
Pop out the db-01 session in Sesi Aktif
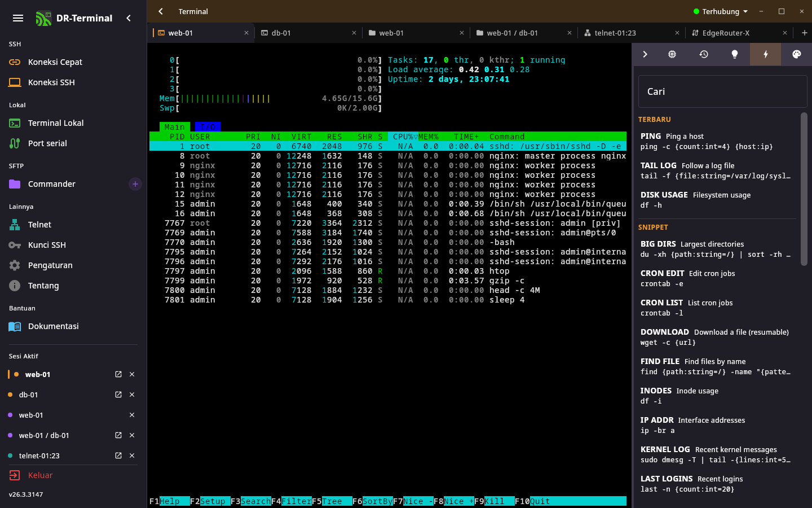tap(118, 395)
